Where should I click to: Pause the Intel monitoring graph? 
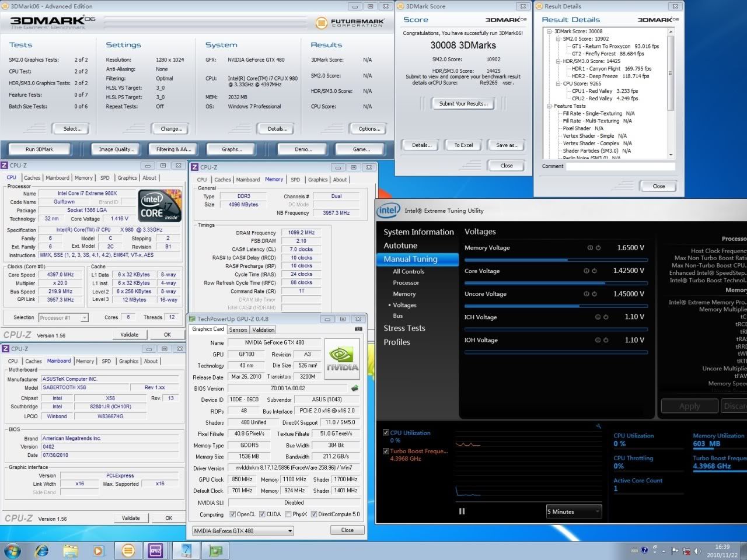[x=462, y=512]
